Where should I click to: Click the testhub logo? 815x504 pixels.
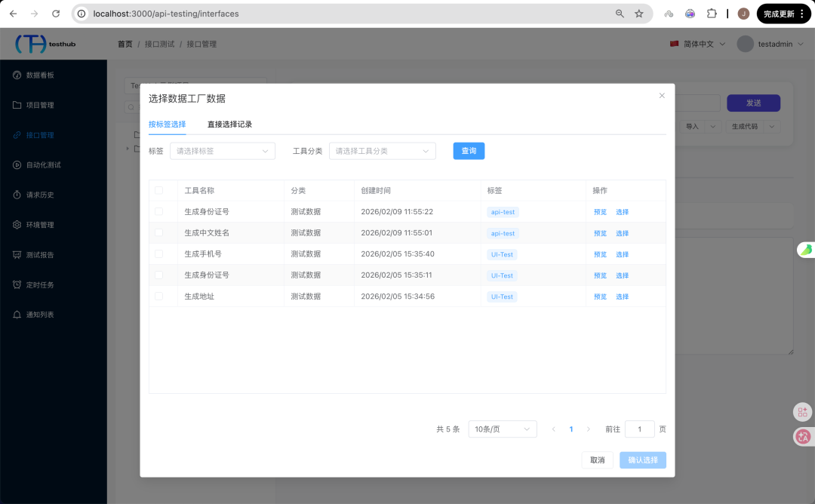(x=45, y=45)
